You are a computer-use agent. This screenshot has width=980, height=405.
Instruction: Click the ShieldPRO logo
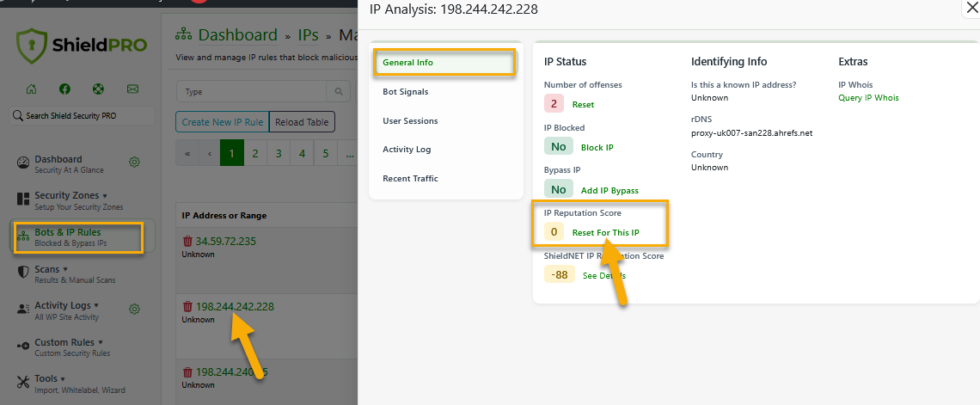(82, 46)
